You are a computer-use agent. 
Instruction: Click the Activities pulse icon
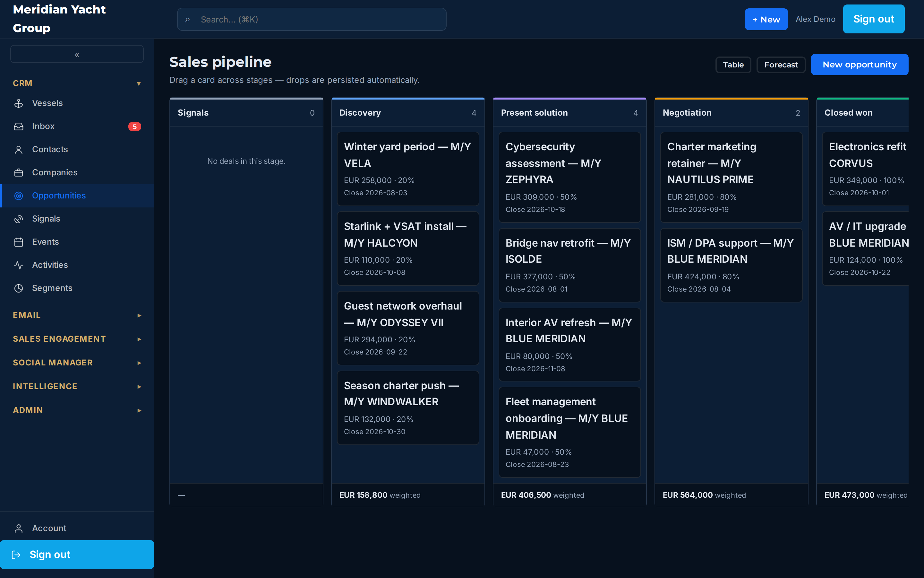click(x=19, y=265)
